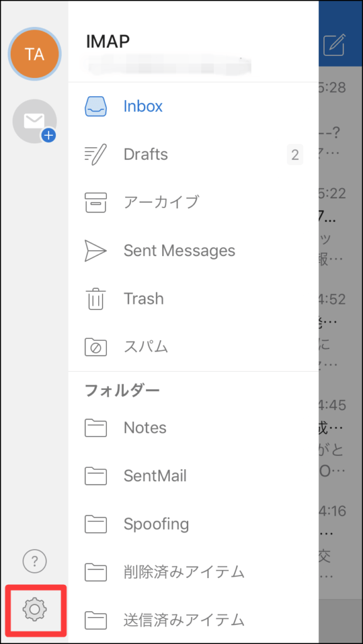Select Trash from the mailbox list
Viewport: 363px width, 644px height.
(143, 299)
